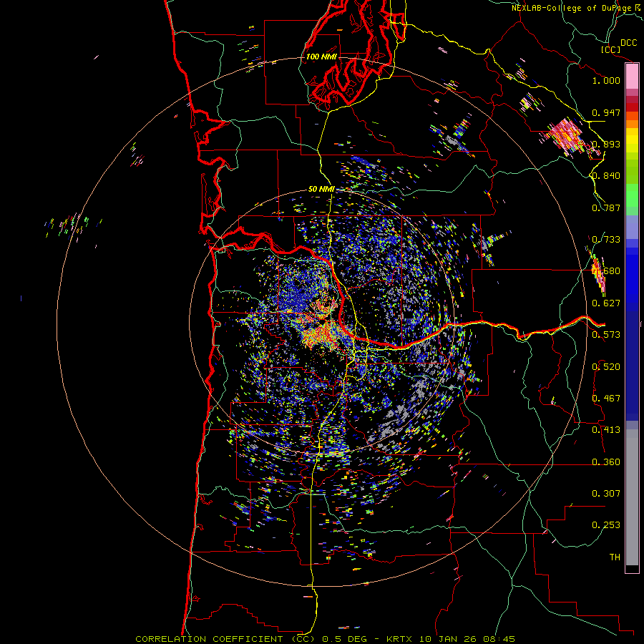Pick the pink segment at the top of the color bar
Image resolution: width=644 pixels, height=644 pixels.
pyautogui.click(x=632, y=77)
